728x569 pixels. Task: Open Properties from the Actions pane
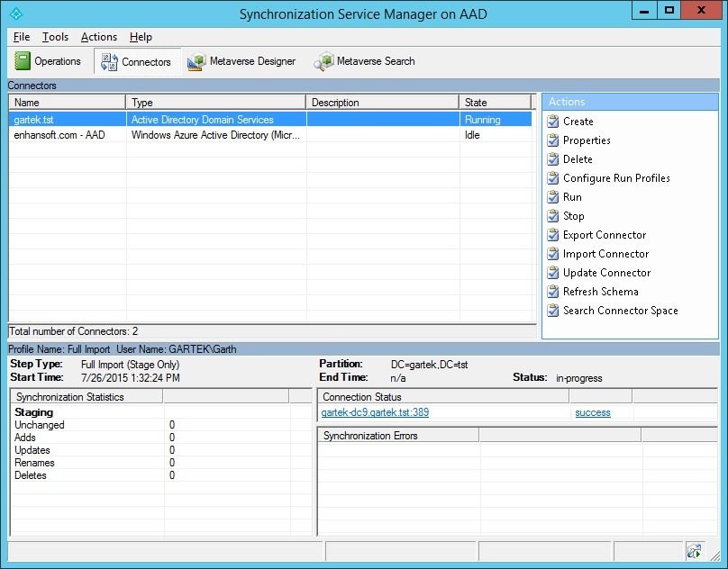[587, 140]
